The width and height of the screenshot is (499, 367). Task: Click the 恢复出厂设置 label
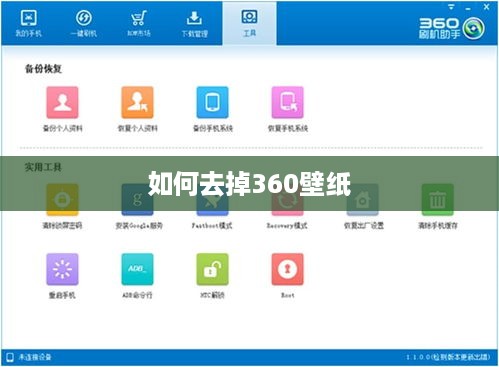coord(364,226)
